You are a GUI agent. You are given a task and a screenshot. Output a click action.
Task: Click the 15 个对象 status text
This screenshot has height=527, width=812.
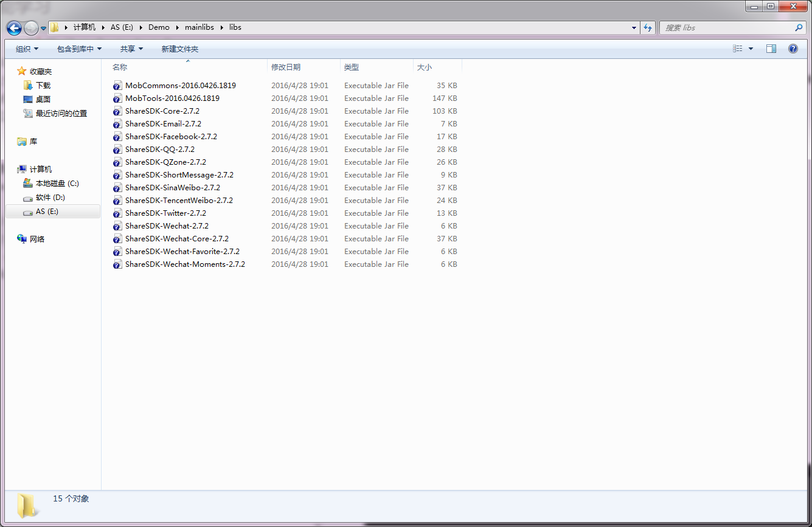[71, 498]
